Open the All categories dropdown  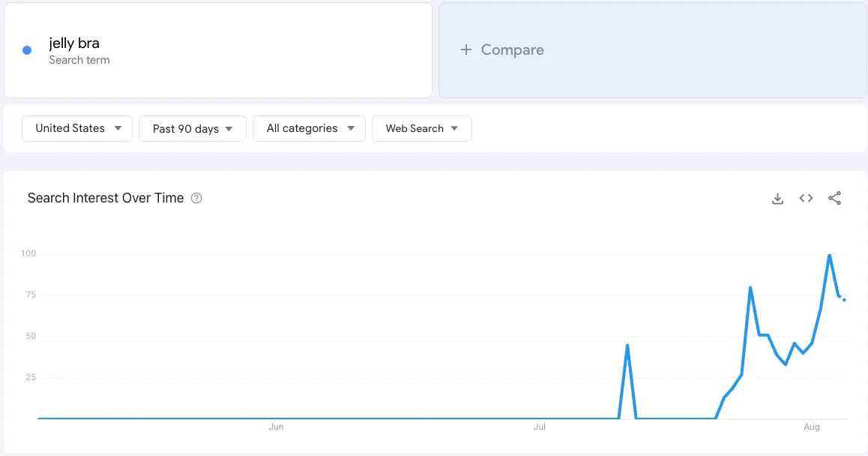pos(309,128)
